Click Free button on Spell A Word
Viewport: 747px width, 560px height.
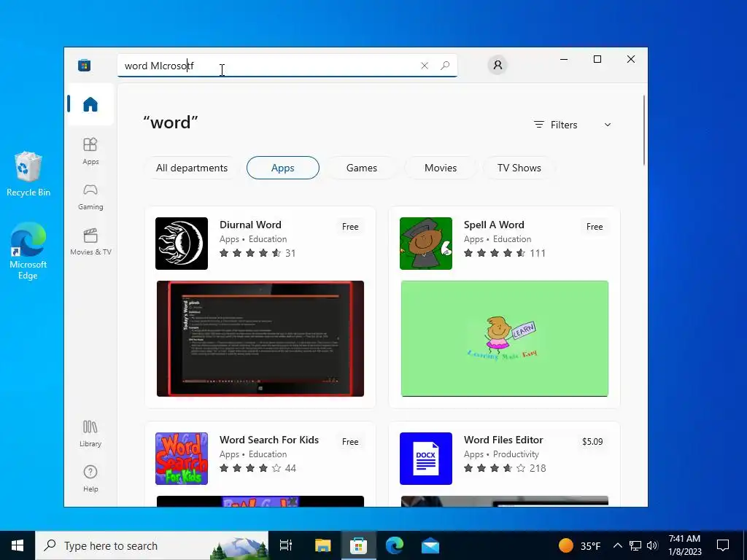pos(595,227)
